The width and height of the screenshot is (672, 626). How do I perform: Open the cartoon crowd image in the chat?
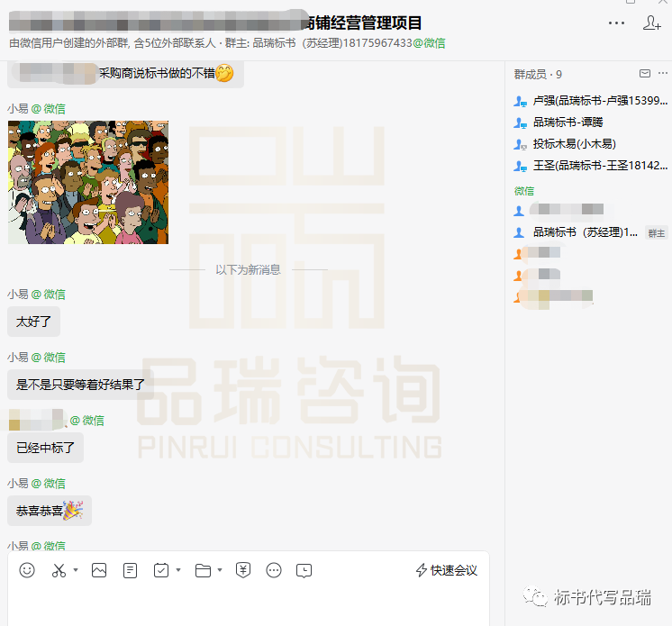pos(88,182)
